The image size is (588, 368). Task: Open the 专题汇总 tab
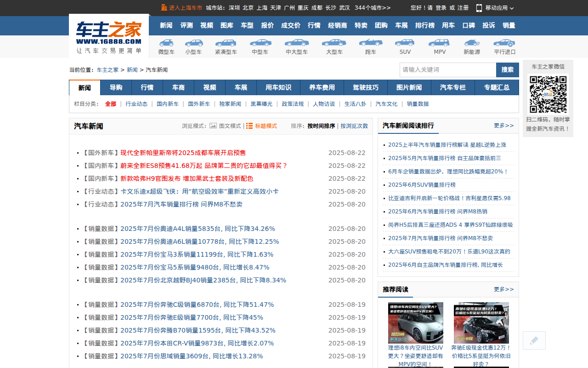point(497,87)
